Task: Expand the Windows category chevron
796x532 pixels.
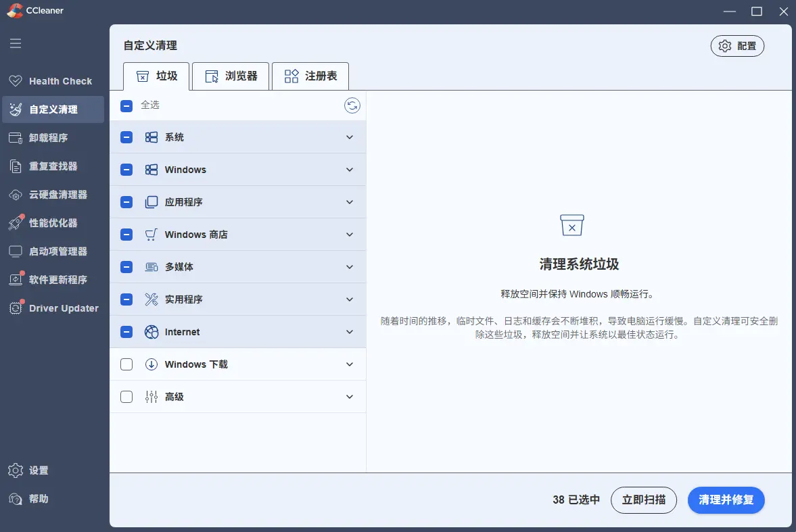Action: click(350, 170)
